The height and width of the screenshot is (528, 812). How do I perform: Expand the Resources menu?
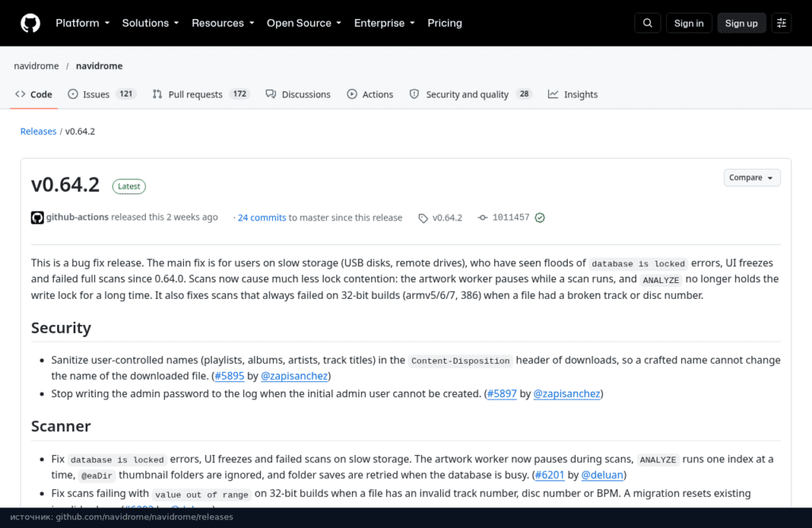click(x=223, y=23)
